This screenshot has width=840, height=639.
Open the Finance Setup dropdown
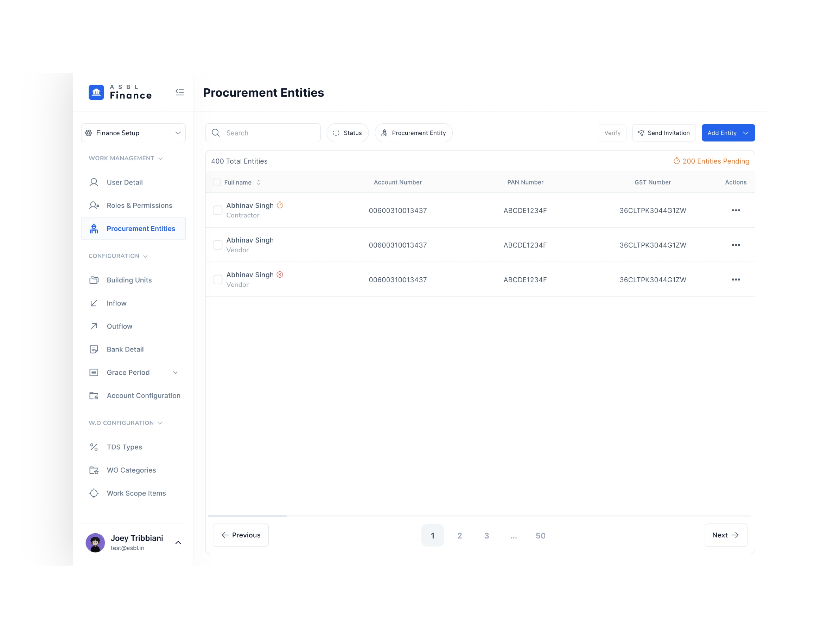click(133, 133)
